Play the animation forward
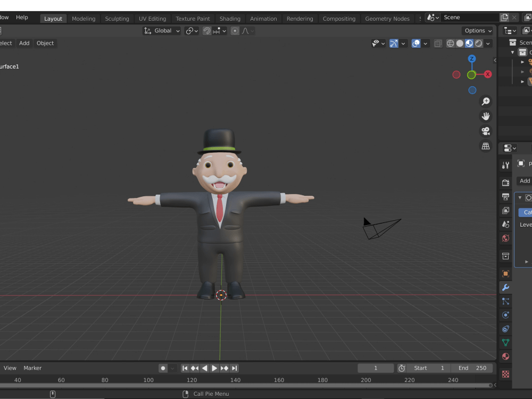532x399 pixels. (214, 368)
